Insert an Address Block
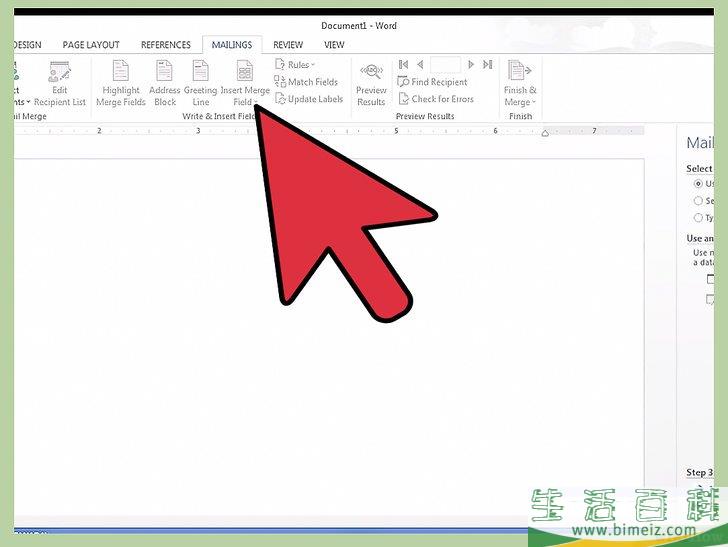The width and height of the screenshot is (728, 547). tap(164, 83)
